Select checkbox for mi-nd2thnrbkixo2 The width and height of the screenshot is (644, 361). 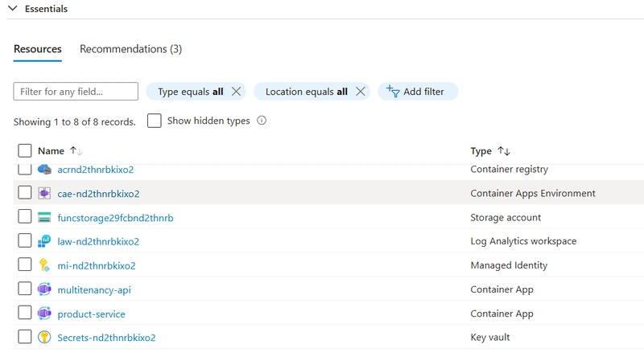point(25,265)
